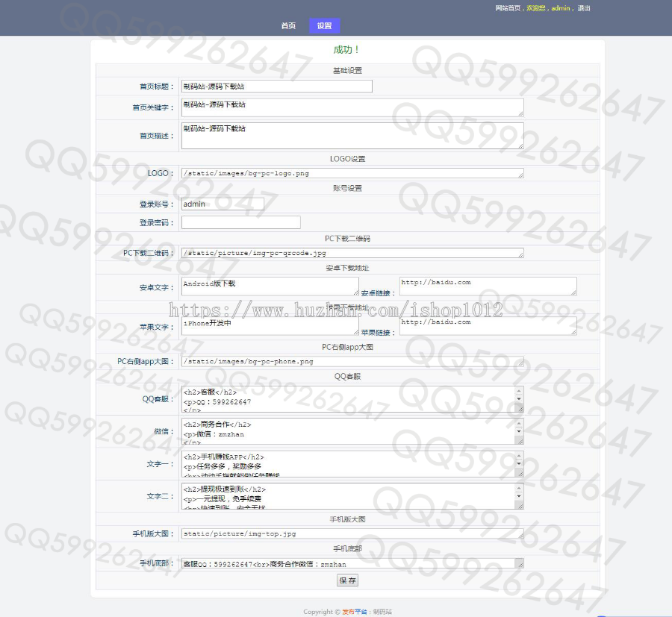The image size is (672, 617).
Task: Focus the empty 登录密码 field
Action: click(241, 222)
